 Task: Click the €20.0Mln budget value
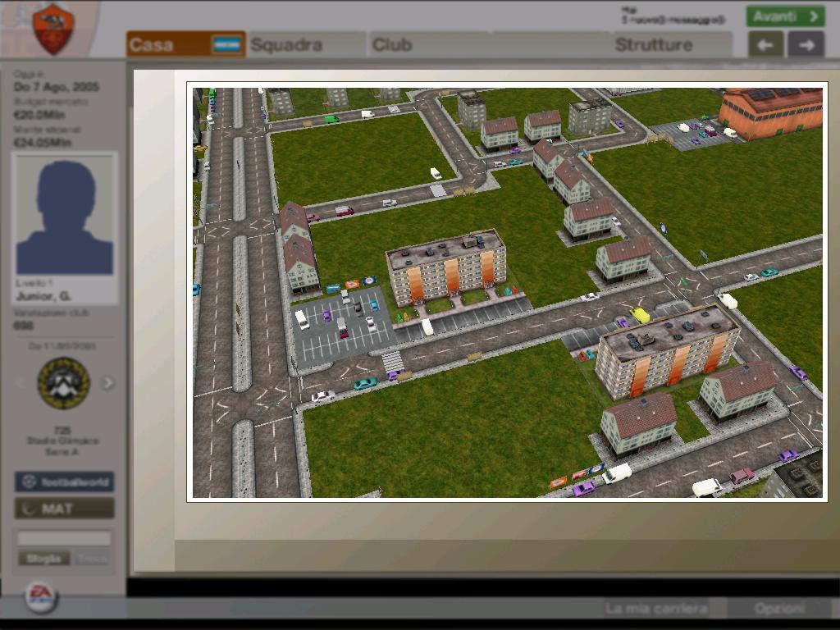[x=39, y=115]
